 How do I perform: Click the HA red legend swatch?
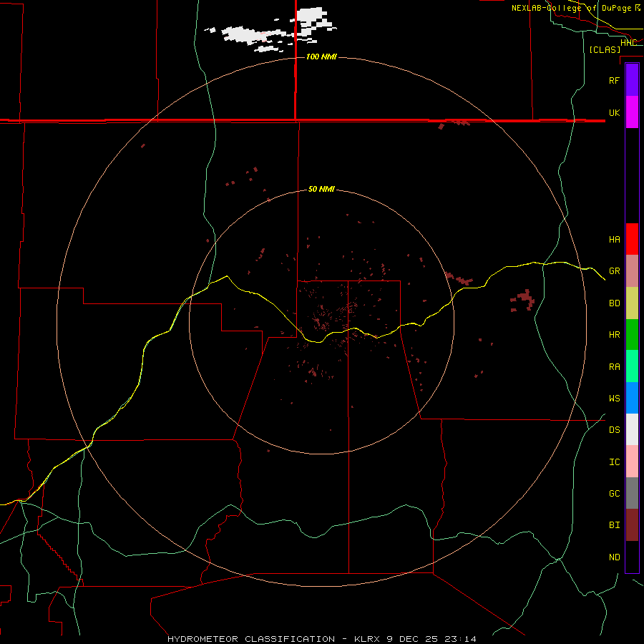632,239
